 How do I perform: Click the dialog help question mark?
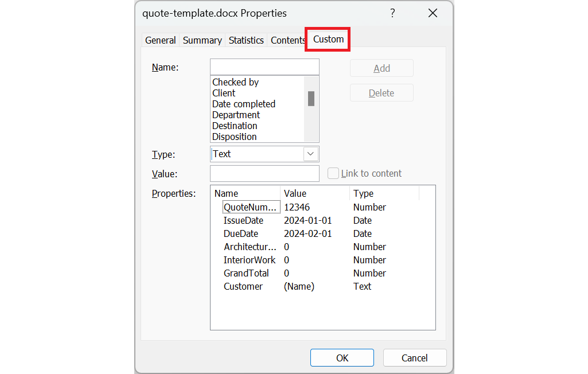tap(392, 13)
